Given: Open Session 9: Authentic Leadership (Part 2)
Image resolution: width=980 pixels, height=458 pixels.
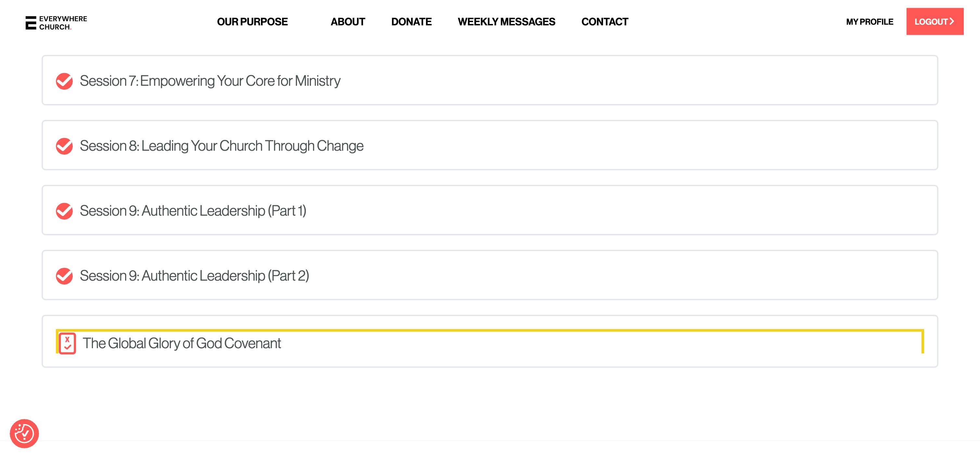Looking at the screenshot, I should pos(194,276).
